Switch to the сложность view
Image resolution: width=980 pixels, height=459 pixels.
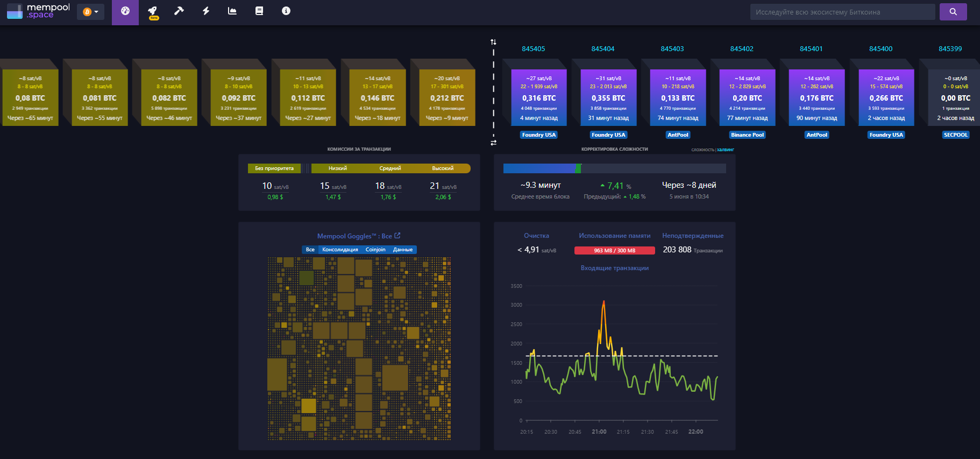coord(702,150)
